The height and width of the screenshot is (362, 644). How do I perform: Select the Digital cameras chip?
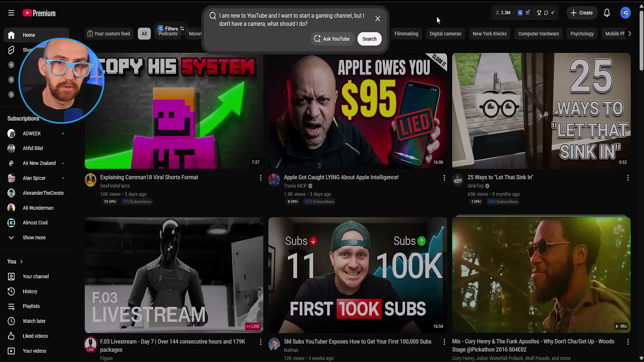(x=445, y=34)
